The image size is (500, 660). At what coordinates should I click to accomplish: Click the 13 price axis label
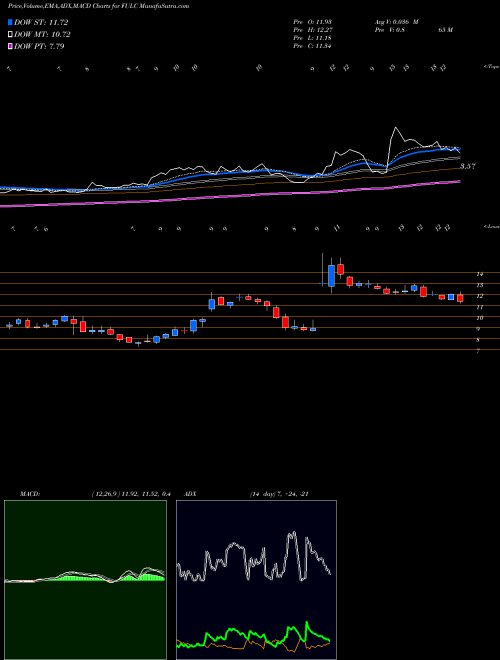coord(479,285)
